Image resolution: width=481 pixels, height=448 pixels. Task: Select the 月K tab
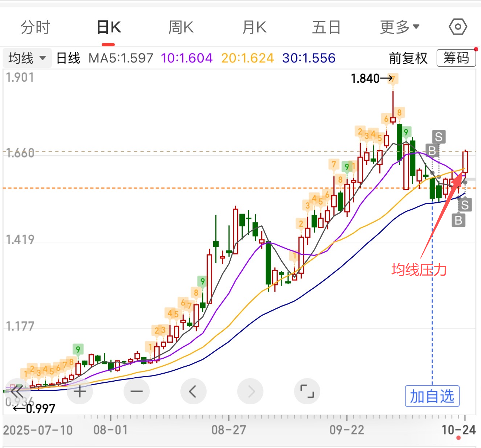254,27
